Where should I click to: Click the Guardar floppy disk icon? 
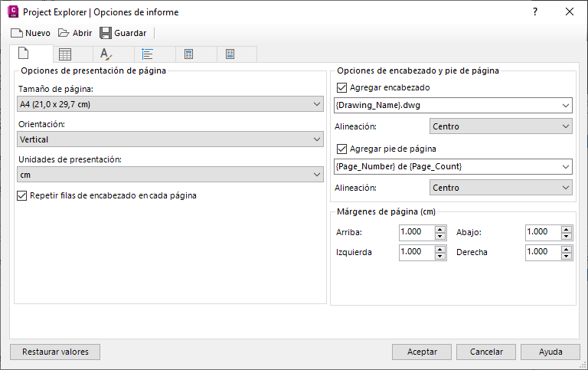(106, 33)
